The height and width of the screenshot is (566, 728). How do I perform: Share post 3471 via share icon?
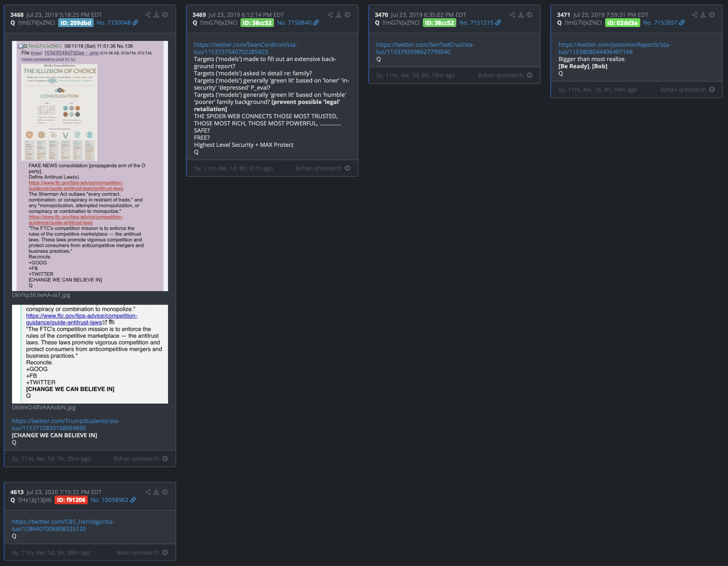point(695,15)
